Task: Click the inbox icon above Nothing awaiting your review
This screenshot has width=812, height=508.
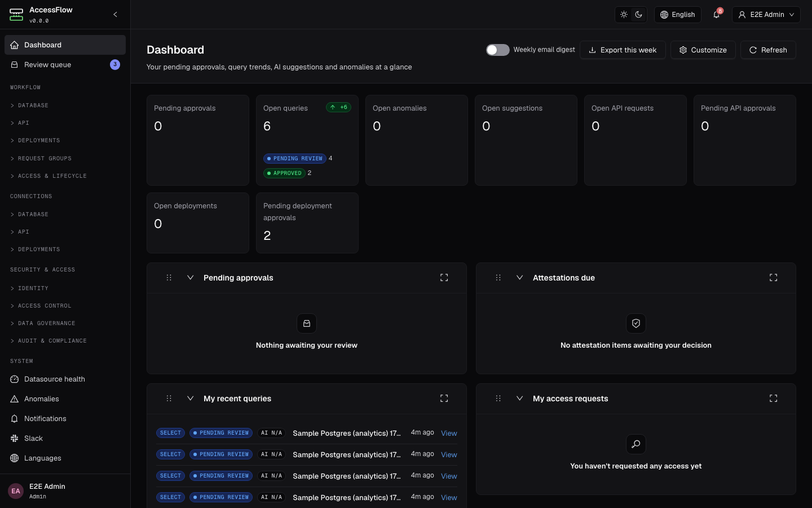Action: tap(307, 323)
